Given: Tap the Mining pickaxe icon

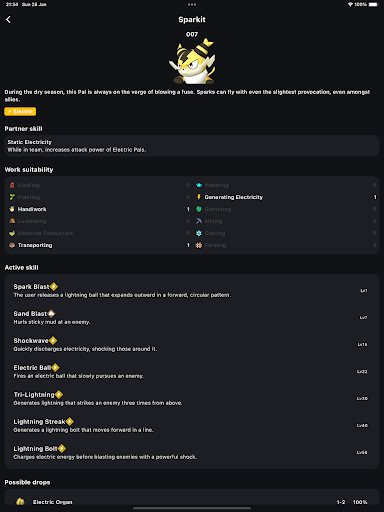Looking at the screenshot, I should pyautogui.click(x=199, y=221).
